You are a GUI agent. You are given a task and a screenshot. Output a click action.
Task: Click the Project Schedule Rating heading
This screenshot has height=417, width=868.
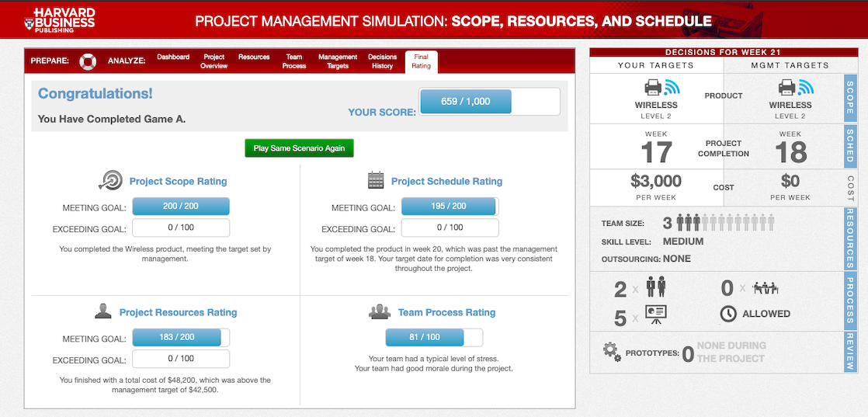pos(446,182)
